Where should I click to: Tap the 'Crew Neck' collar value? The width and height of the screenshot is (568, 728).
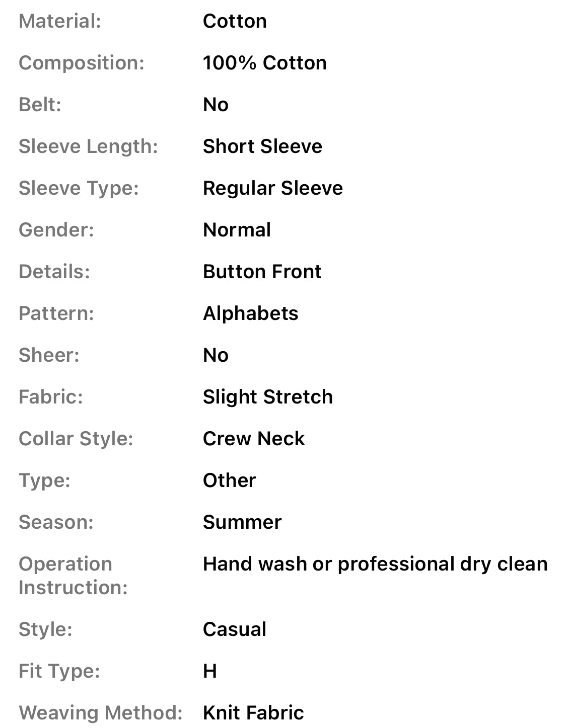(x=254, y=439)
